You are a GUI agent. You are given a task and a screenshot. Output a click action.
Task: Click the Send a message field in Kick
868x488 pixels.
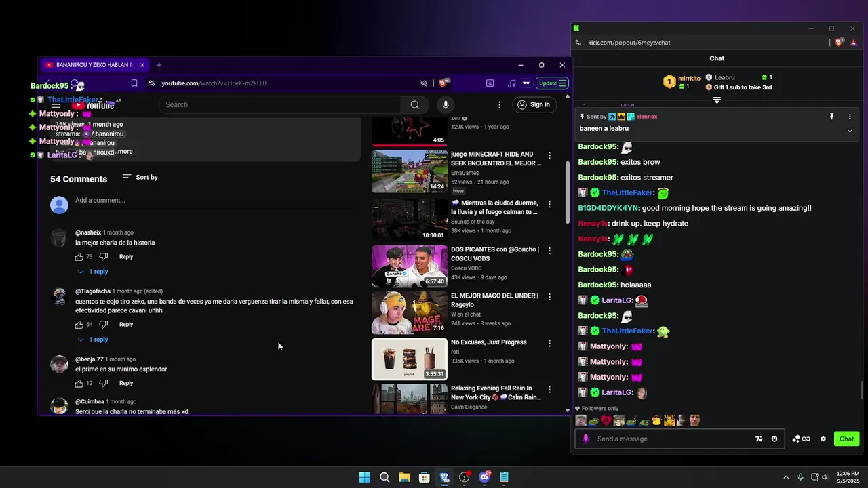coord(671,439)
